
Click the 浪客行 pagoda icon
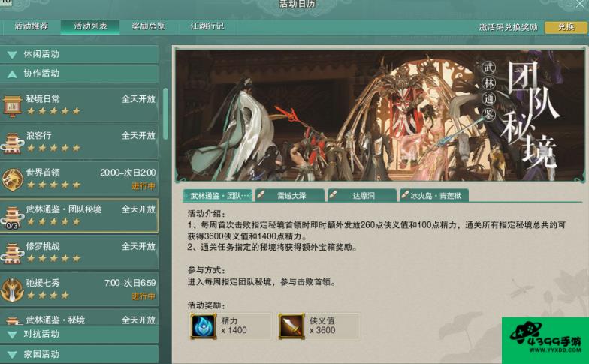pyautogui.click(x=12, y=143)
